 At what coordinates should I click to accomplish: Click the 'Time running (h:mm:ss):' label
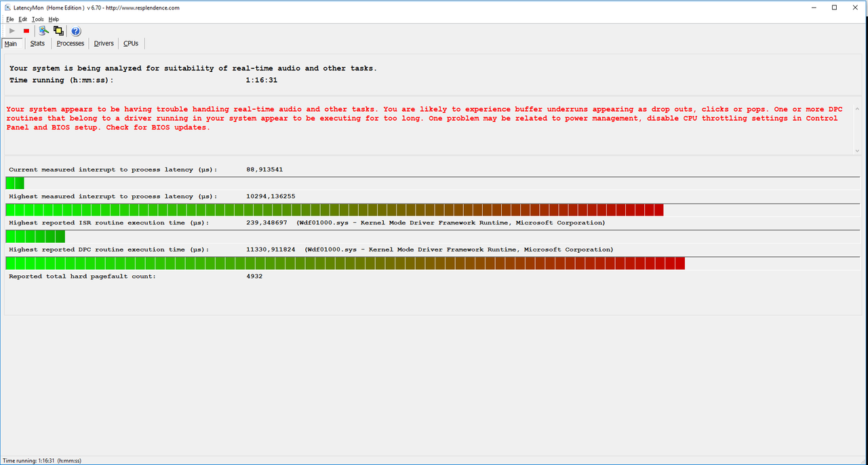click(62, 80)
